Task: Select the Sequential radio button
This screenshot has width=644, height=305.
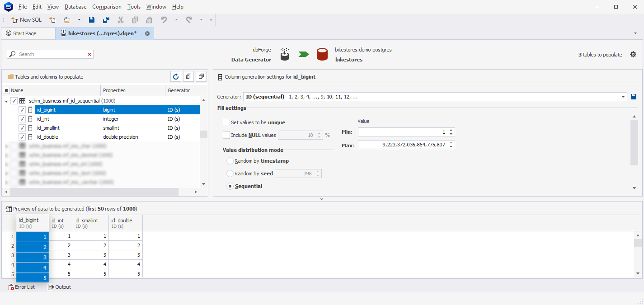Action: 230,186
